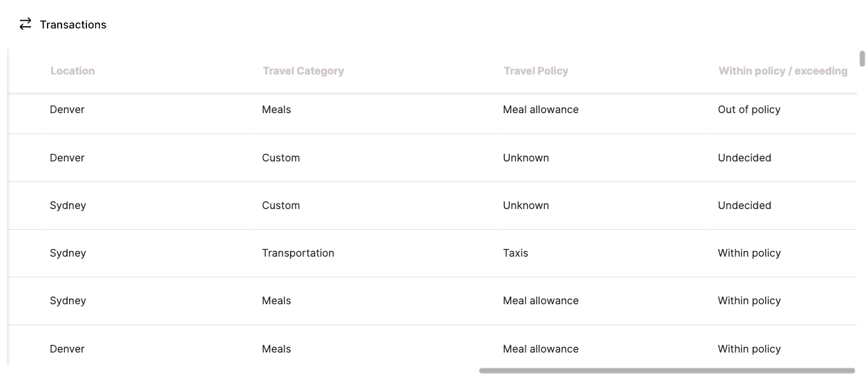Viewport: 868px width, 376px height.
Task: Click the Custom category in the Denver row
Action: tap(281, 158)
